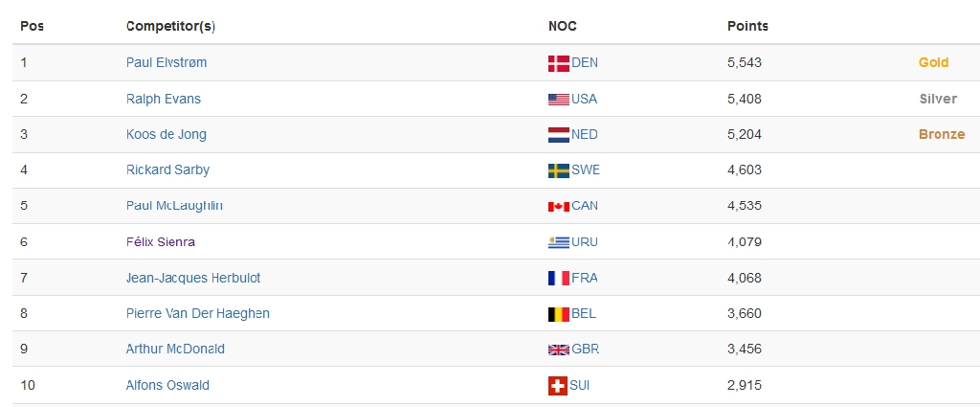Open Alfons Oswald's competitor page
980x407 pixels.
[167, 385]
